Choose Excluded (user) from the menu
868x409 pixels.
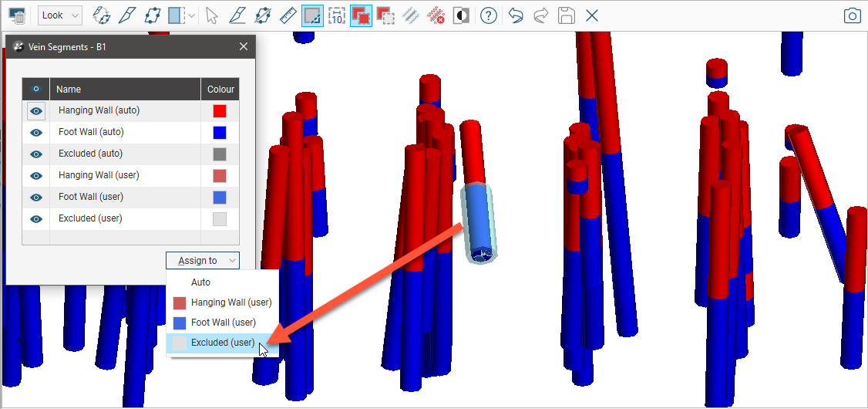(x=222, y=343)
